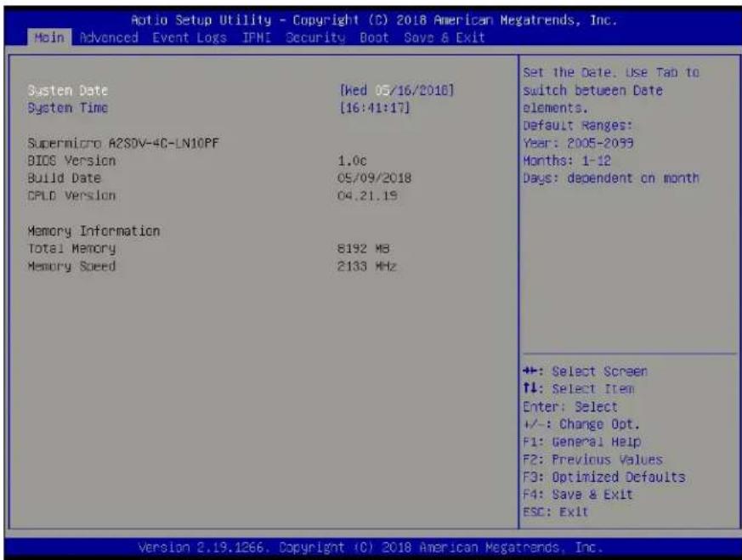Viewport: 742px width, 560px height.
Task: Click the 8192 MB memory value
Action: [364, 249]
